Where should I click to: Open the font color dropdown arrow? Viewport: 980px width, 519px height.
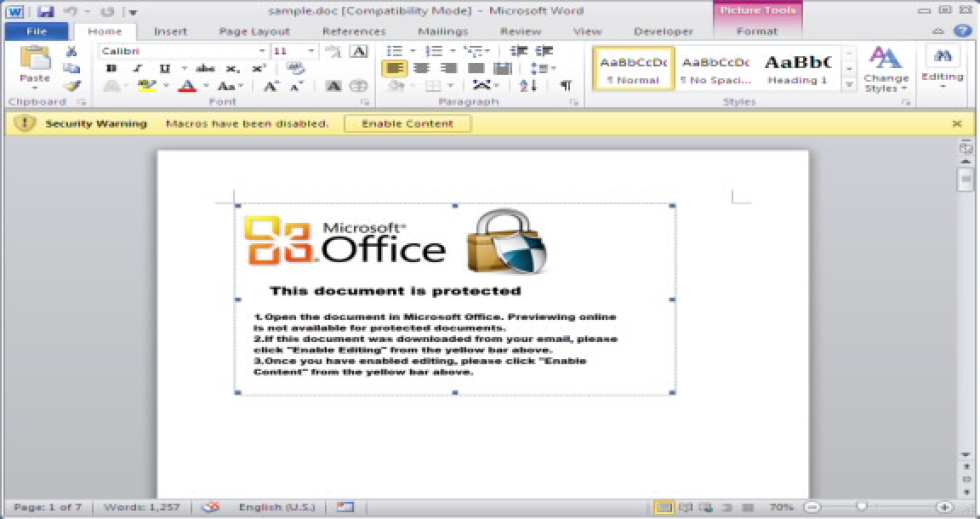[205, 86]
